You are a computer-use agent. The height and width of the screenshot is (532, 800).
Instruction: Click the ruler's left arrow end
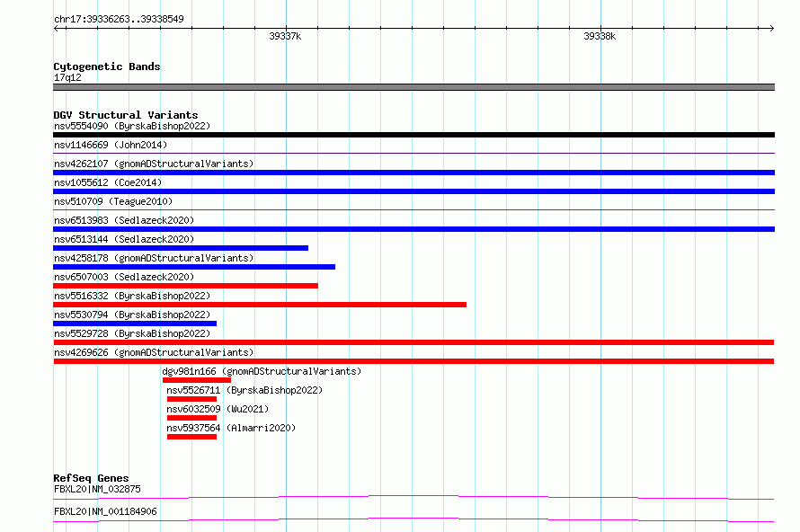tap(57, 28)
